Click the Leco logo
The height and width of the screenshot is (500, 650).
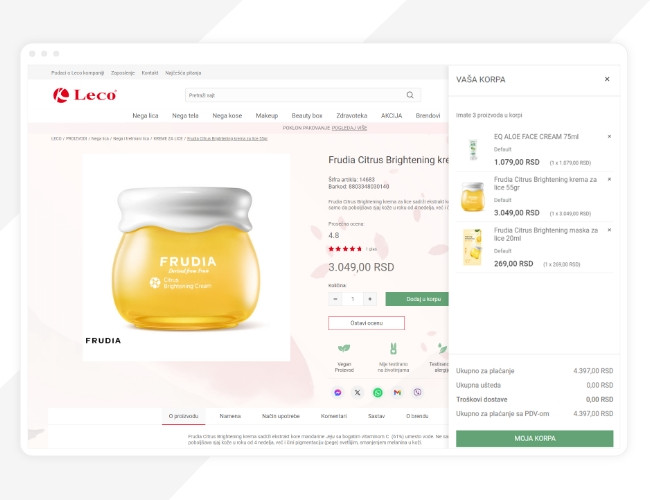point(85,95)
